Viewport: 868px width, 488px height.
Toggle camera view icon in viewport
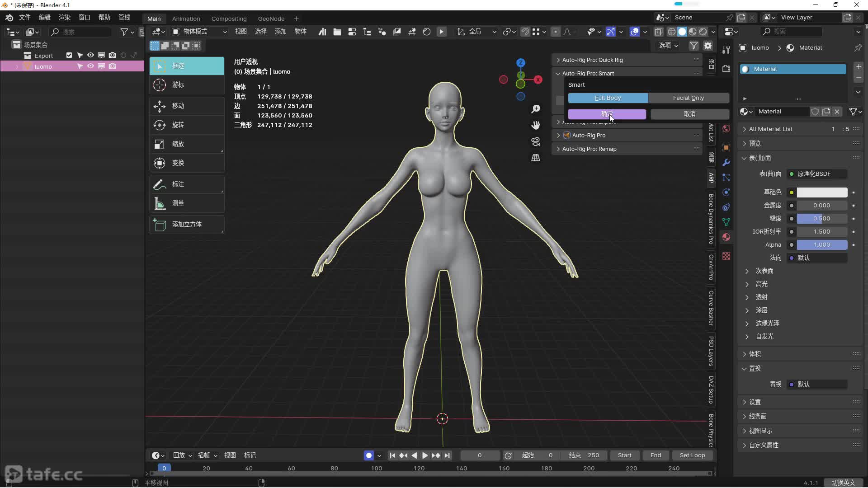pyautogui.click(x=536, y=141)
